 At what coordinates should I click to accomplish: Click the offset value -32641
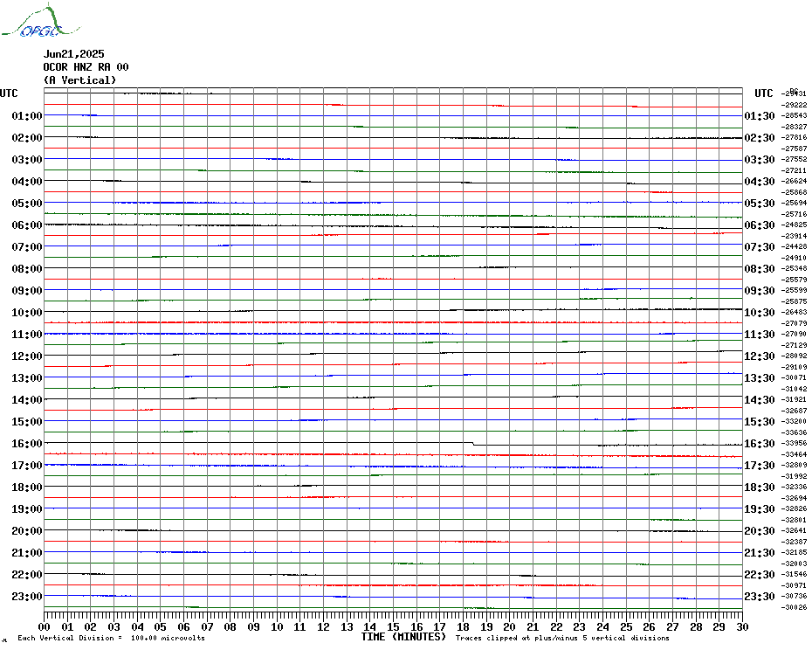pyautogui.click(x=795, y=531)
